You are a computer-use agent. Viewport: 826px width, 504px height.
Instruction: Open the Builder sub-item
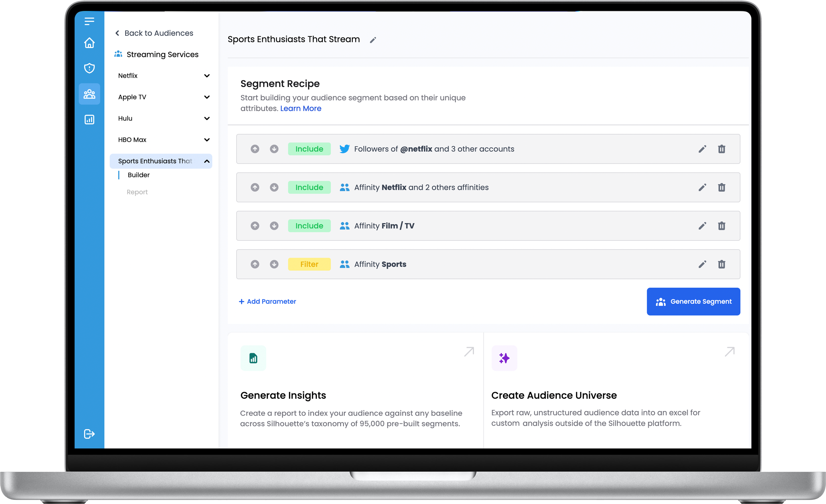[x=138, y=175]
